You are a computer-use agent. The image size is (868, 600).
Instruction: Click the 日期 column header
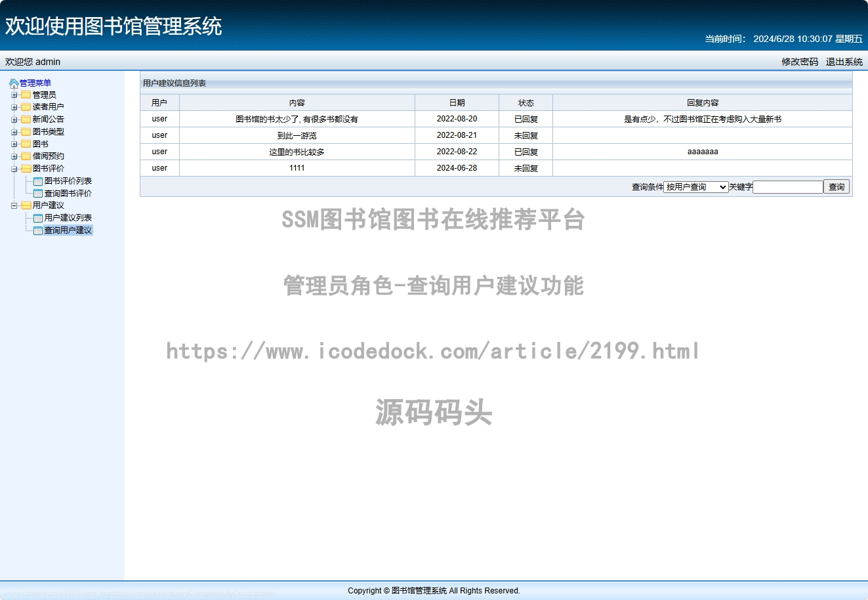pyautogui.click(x=457, y=103)
